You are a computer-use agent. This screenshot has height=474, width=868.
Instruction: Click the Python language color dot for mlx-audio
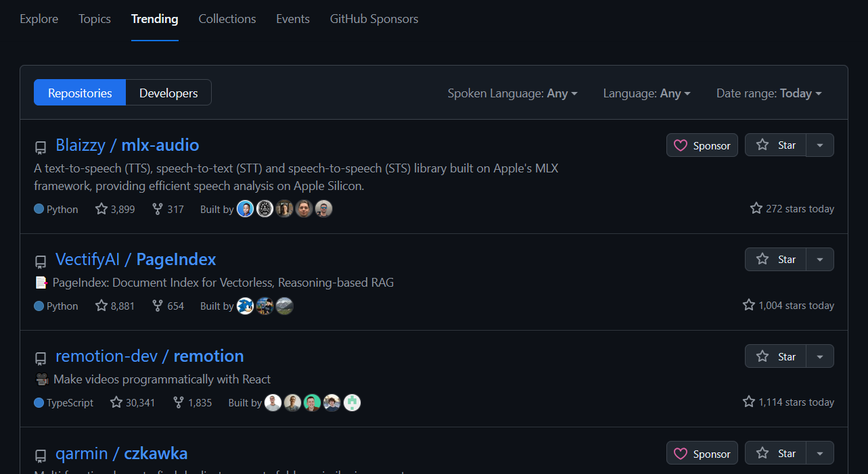[x=39, y=209]
